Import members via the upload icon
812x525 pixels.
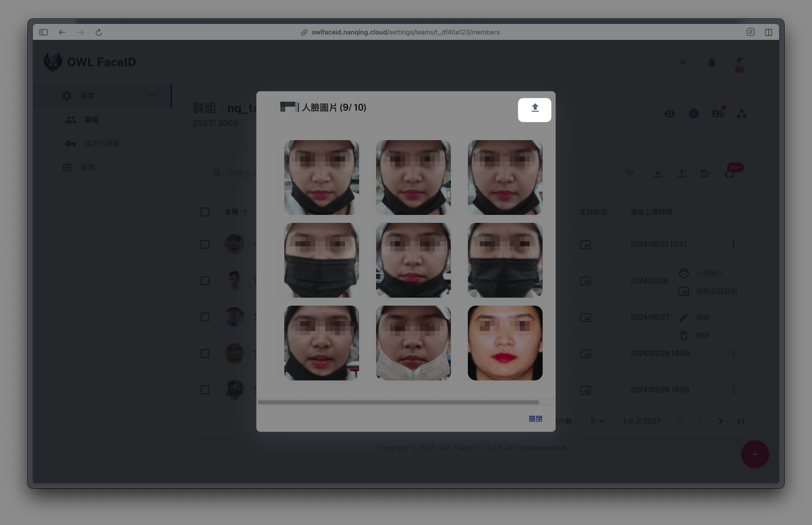click(681, 173)
